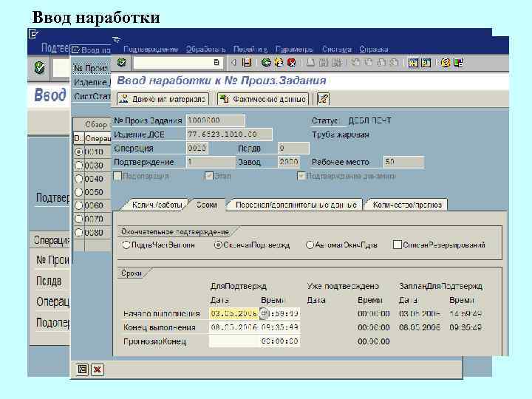Click the Подтверждение number field
Image resolution: width=532 pixels, height=399 pixels.
click(x=211, y=162)
